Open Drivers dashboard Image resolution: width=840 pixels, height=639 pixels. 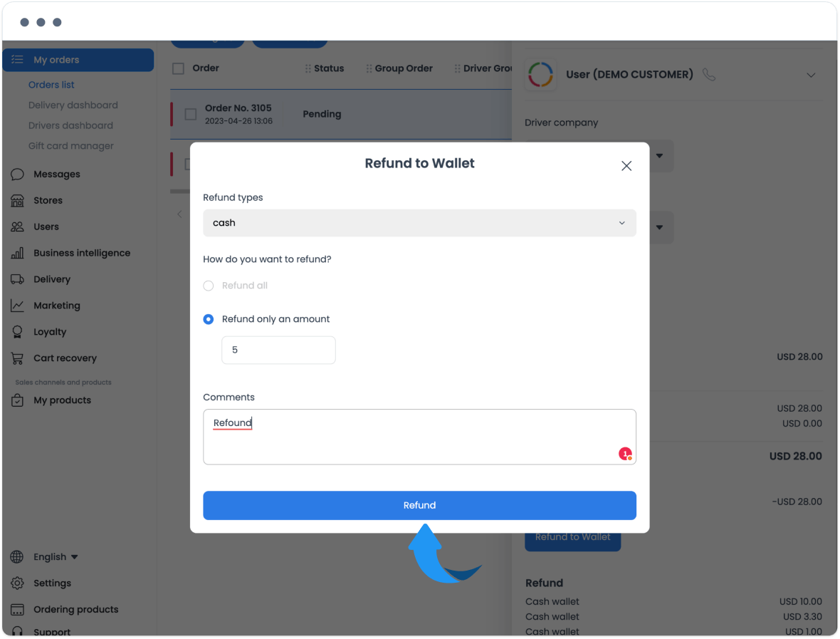tap(70, 125)
